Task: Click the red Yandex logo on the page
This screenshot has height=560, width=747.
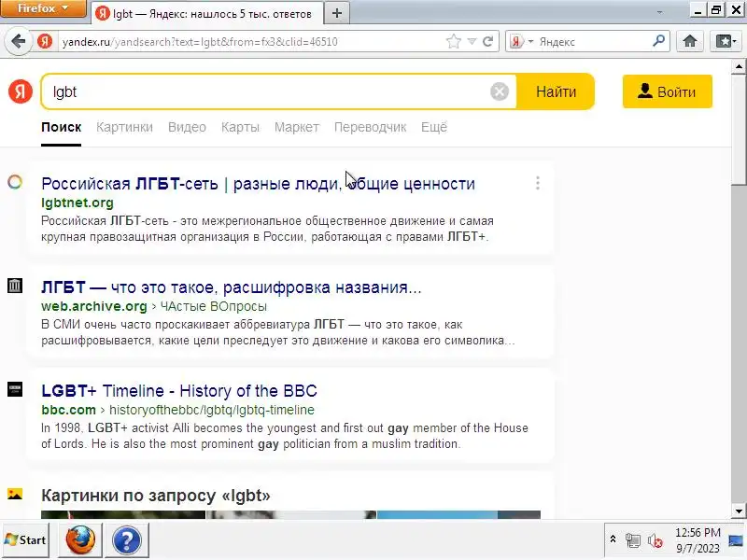Action: tap(21, 91)
